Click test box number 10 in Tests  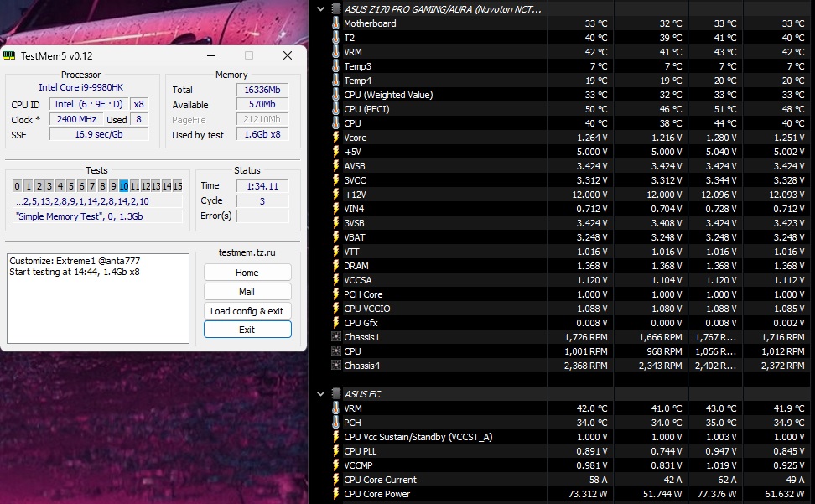pos(124,186)
